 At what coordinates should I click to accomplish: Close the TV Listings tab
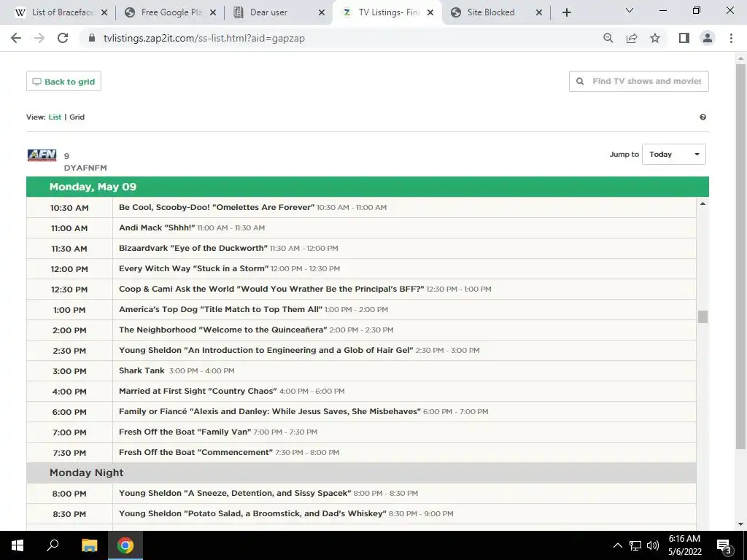430,12
